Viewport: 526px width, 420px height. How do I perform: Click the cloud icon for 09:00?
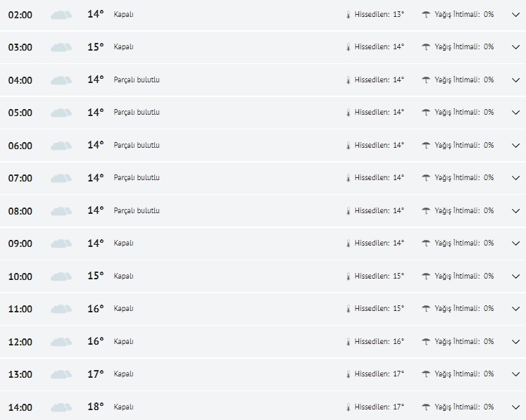click(61, 243)
